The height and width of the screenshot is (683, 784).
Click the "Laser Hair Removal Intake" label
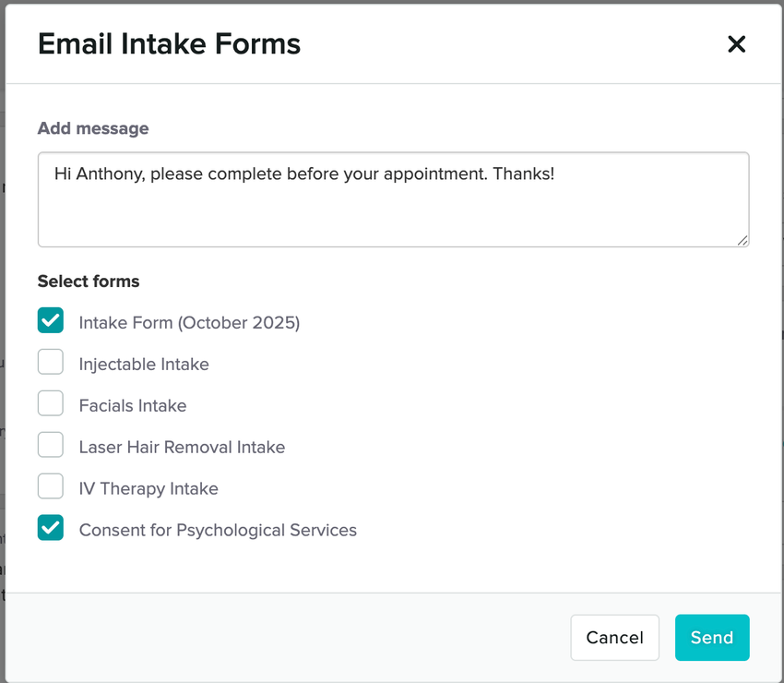tap(182, 448)
